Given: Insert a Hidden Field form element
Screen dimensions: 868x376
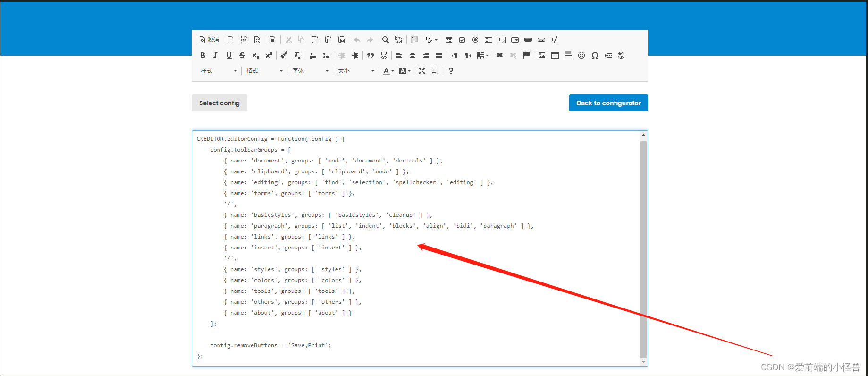Looking at the screenshot, I should [555, 40].
